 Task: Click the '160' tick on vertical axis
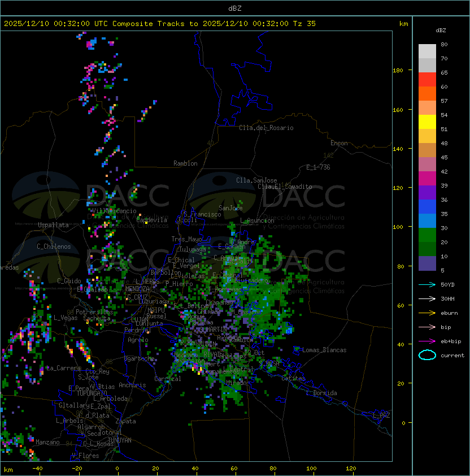(x=398, y=110)
